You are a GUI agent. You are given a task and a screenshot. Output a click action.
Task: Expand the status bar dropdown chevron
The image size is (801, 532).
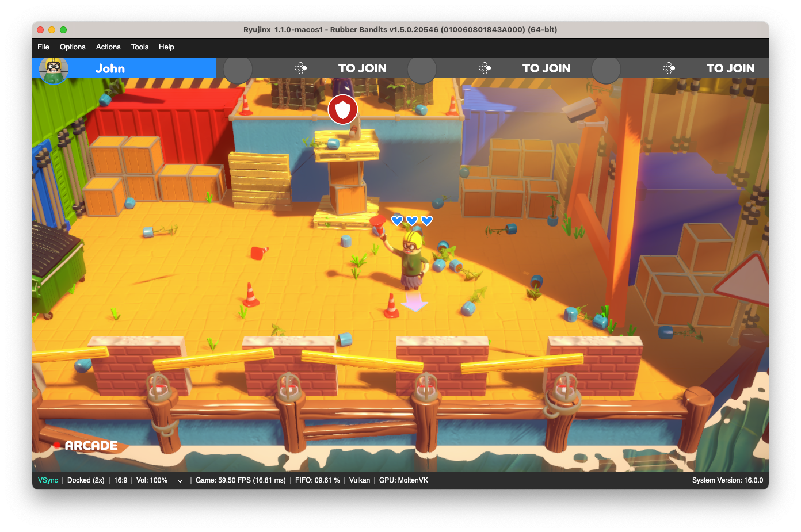click(180, 481)
